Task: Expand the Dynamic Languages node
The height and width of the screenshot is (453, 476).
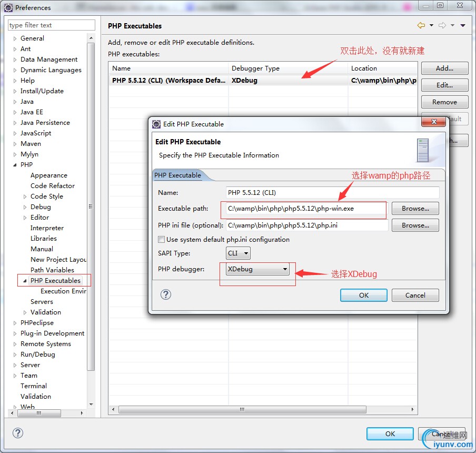Action: [x=15, y=70]
